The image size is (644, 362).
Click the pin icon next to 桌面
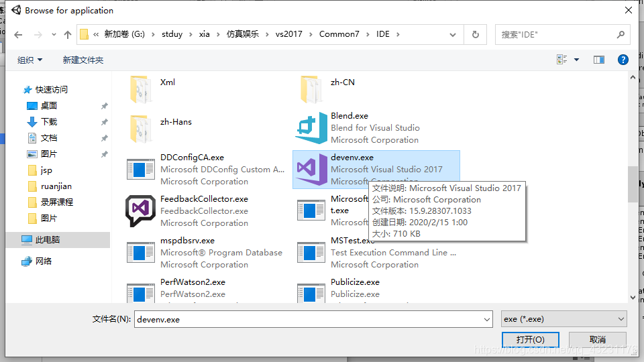(x=105, y=106)
